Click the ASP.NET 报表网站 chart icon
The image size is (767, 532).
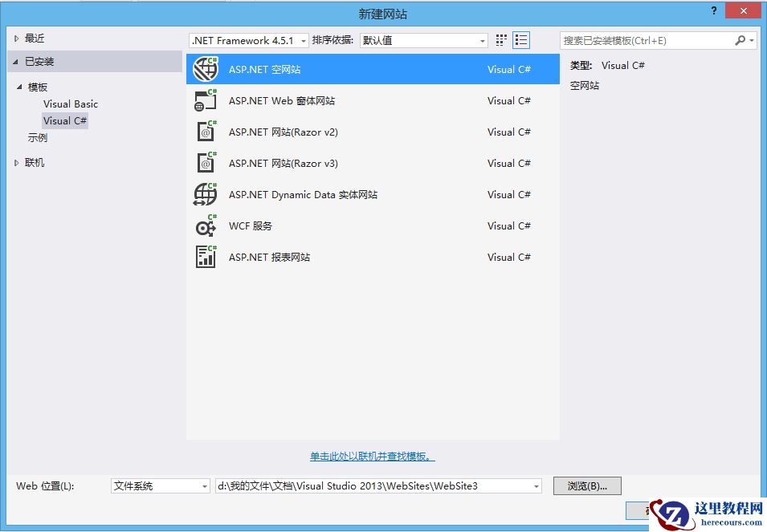click(x=206, y=257)
